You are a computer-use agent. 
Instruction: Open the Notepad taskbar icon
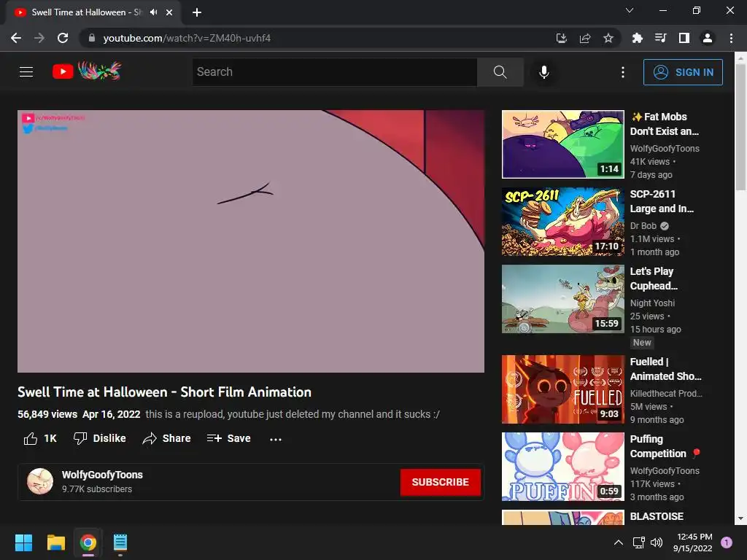coord(120,542)
